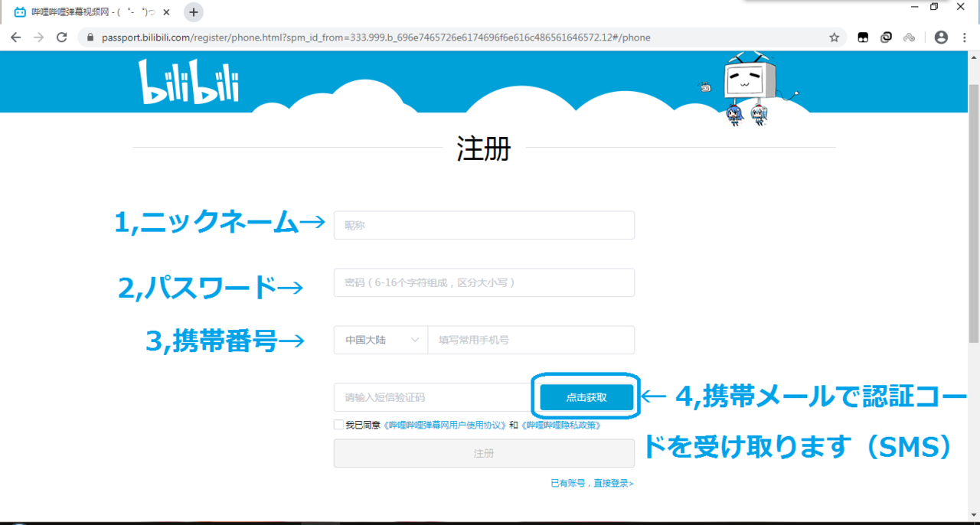
Task: Click the padlock site info icon
Action: coord(90,37)
